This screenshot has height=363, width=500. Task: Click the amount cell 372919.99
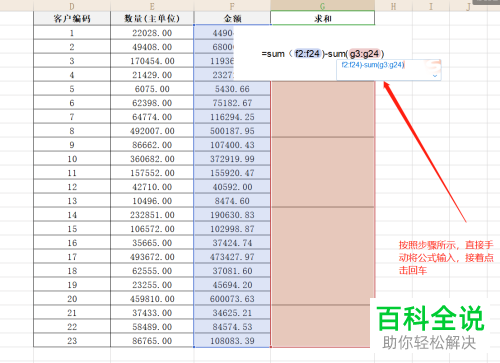pos(232,159)
